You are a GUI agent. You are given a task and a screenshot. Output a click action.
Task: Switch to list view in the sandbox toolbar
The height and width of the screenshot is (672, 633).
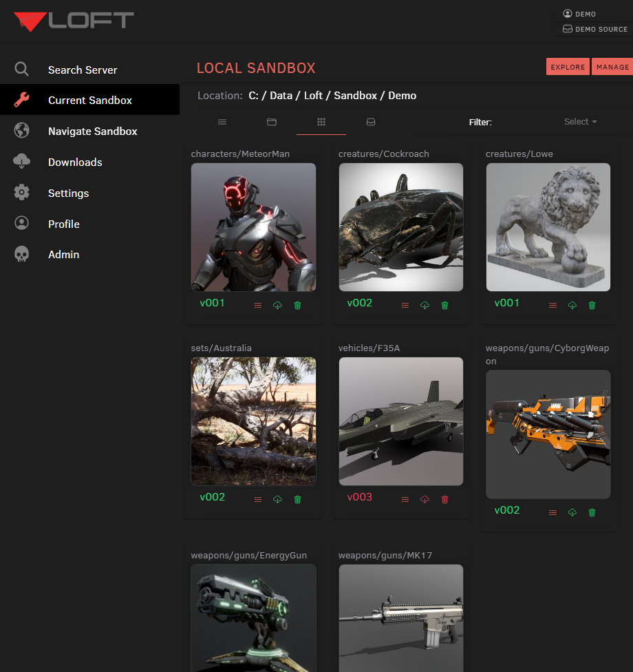[222, 121]
